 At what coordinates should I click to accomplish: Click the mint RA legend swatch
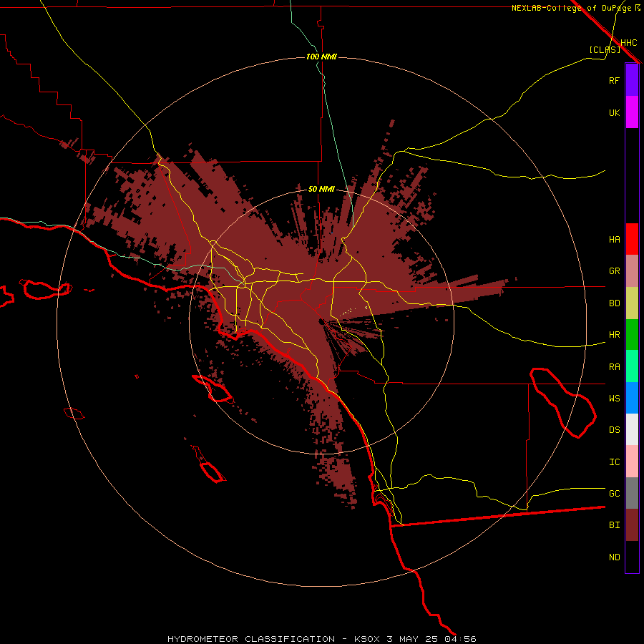[632, 366]
